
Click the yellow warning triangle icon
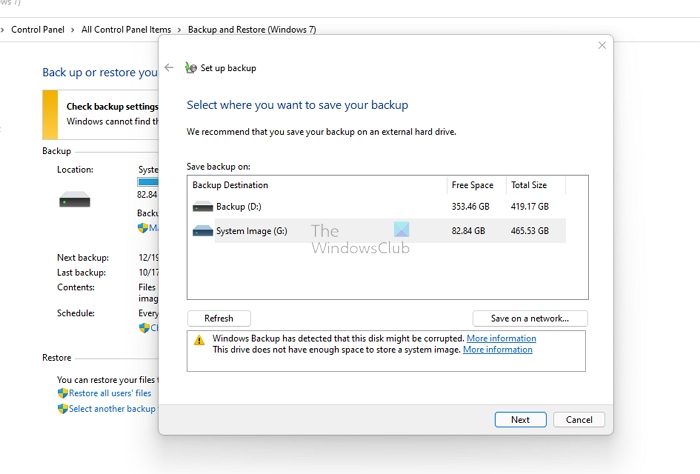pos(199,341)
